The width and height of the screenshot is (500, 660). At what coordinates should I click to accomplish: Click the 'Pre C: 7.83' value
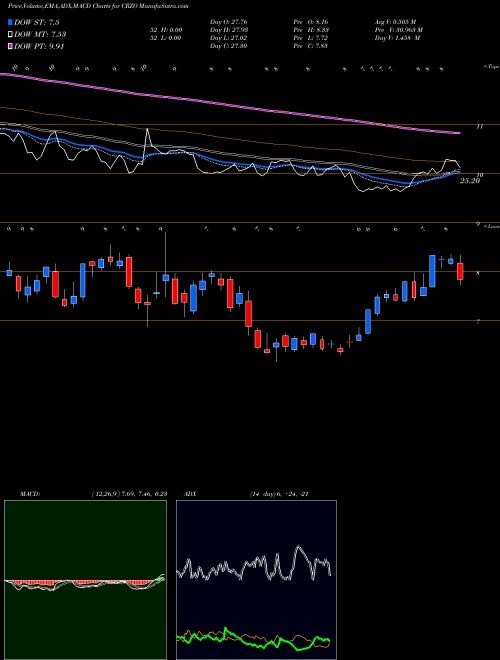pyautogui.click(x=311, y=46)
